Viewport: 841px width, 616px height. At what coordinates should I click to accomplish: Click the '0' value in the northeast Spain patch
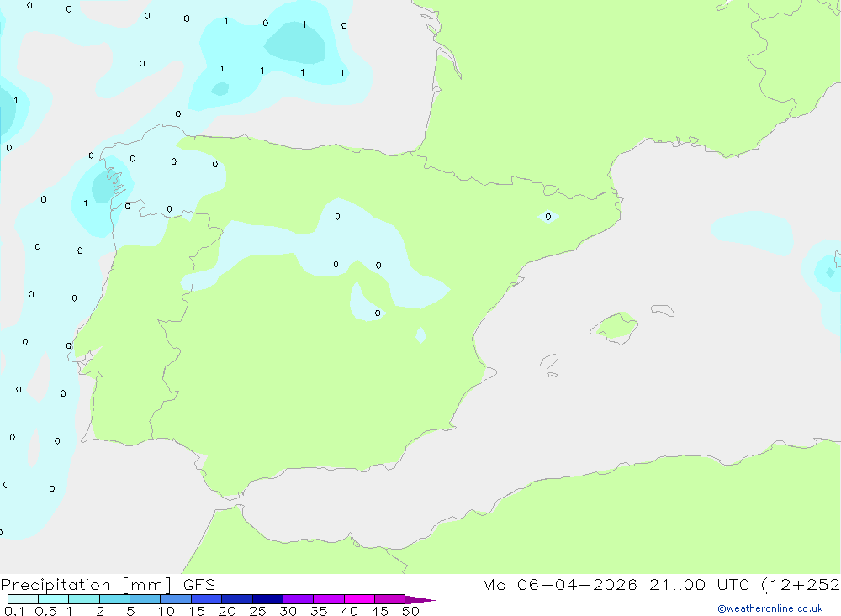547,217
